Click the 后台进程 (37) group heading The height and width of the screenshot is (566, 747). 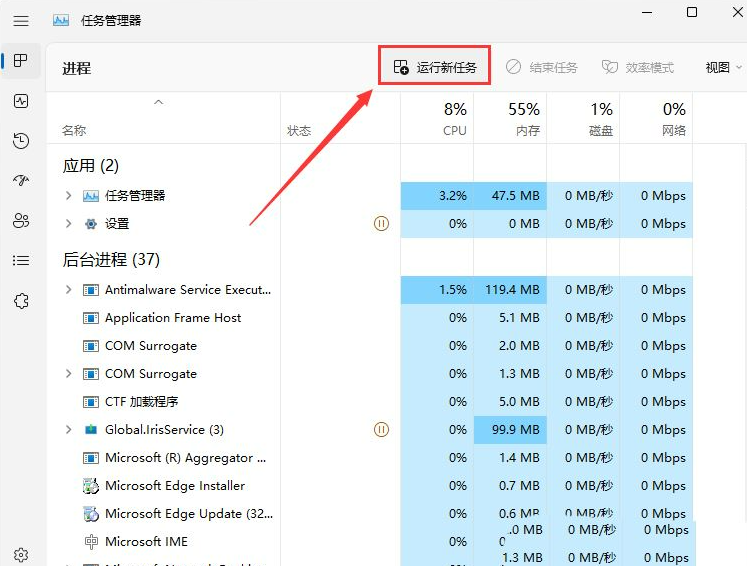[111, 259]
